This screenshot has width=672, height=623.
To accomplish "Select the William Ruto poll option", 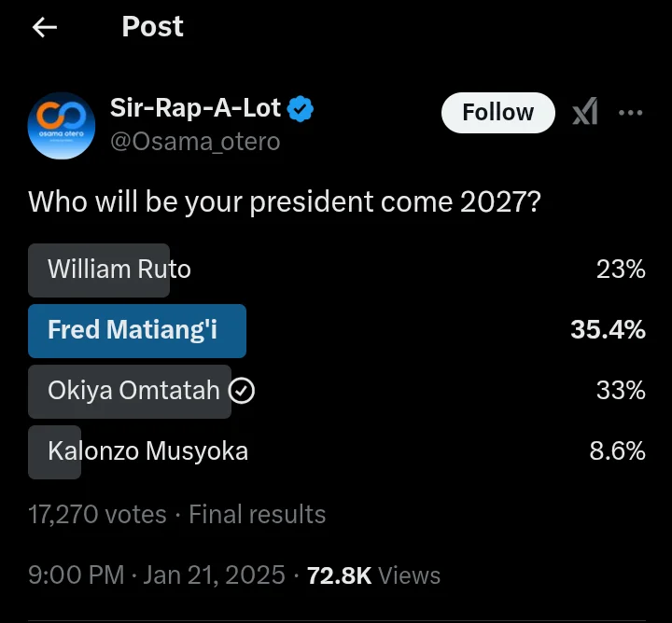I will (336, 270).
